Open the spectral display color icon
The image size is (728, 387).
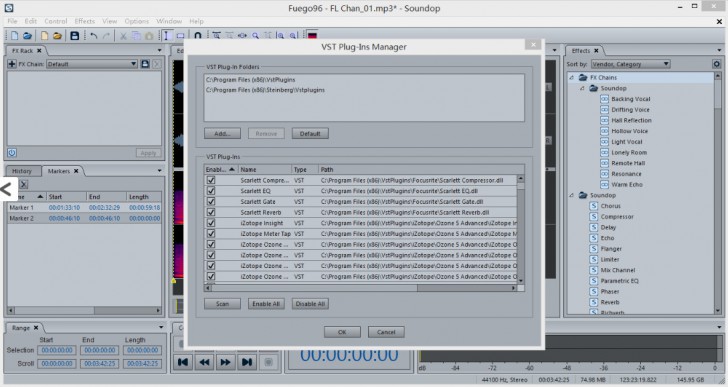pos(312,36)
